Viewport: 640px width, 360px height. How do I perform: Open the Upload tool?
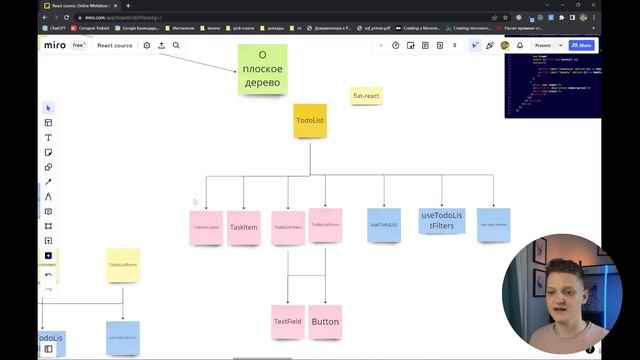point(48,241)
